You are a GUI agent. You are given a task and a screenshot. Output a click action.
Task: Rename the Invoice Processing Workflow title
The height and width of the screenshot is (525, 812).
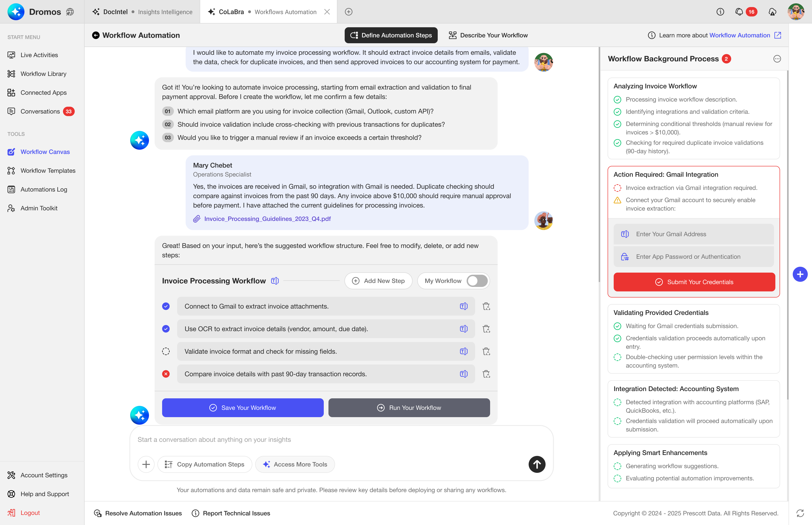tap(275, 281)
